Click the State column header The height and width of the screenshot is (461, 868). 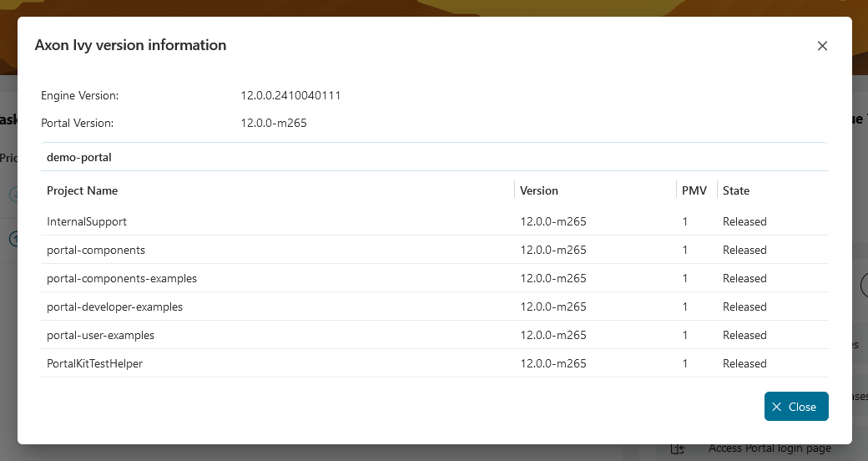coord(735,190)
